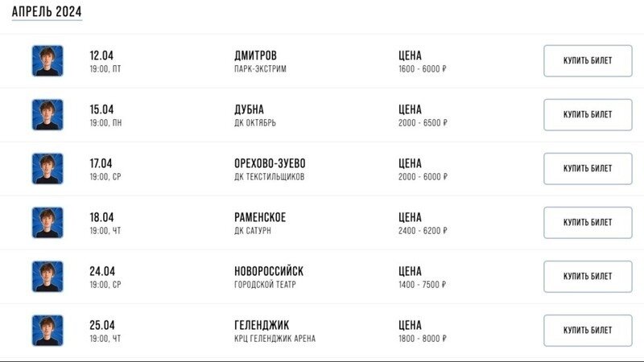The width and height of the screenshot is (644, 362).
Task: Click the 12.04 date entry
Action: [x=101, y=56]
